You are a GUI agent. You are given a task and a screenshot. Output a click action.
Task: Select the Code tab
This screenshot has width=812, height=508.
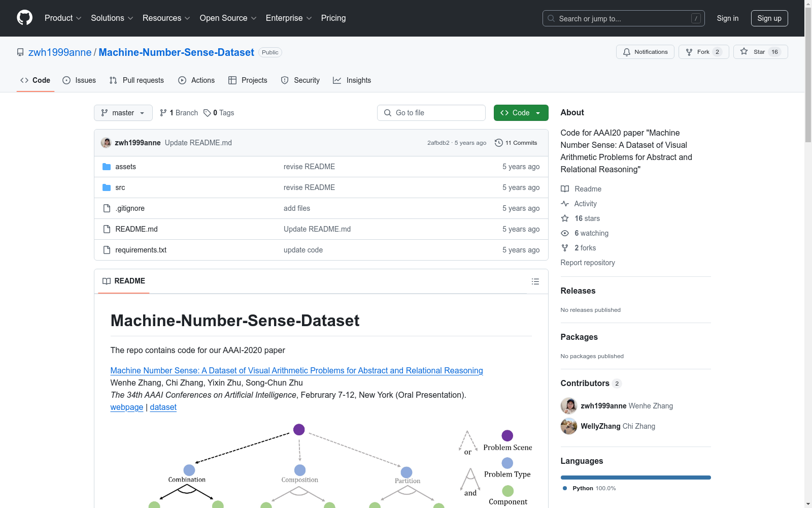click(x=35, y=80)
